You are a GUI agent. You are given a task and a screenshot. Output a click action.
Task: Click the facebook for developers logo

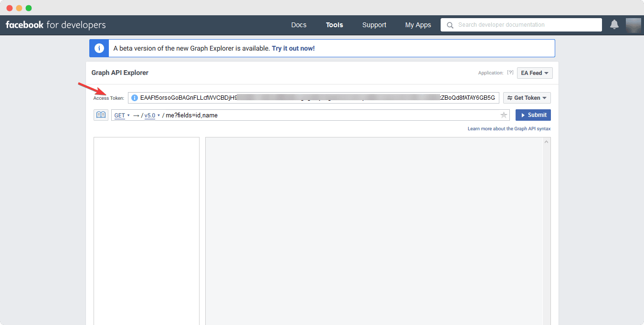click(56, 25)
